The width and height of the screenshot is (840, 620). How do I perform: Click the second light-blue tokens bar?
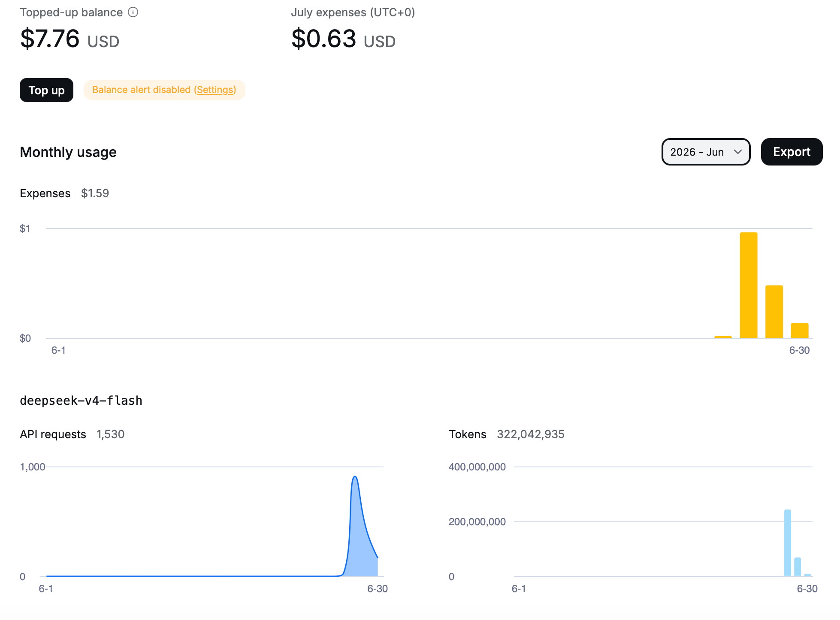coord(798,567)
